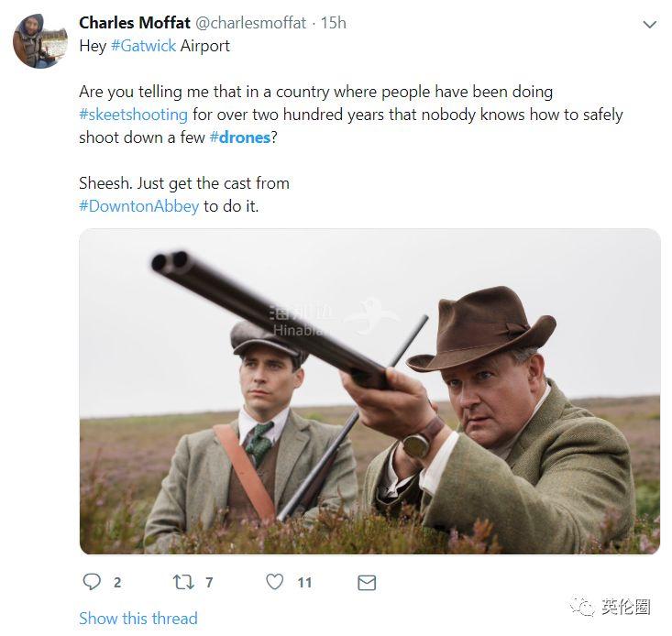Screen dimensions: 672x636
Task: Open the #DowntonAbbey hashtag
Action: (139, 206)
